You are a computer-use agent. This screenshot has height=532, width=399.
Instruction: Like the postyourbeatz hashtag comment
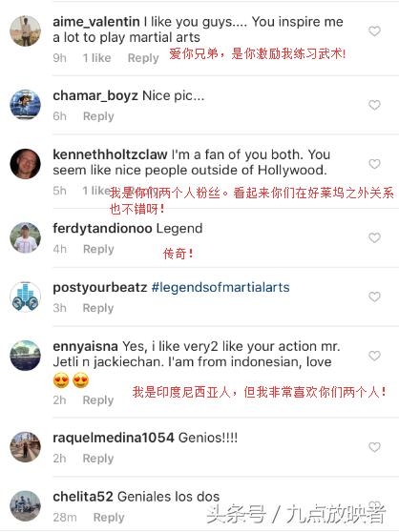(x=374, y=297)
